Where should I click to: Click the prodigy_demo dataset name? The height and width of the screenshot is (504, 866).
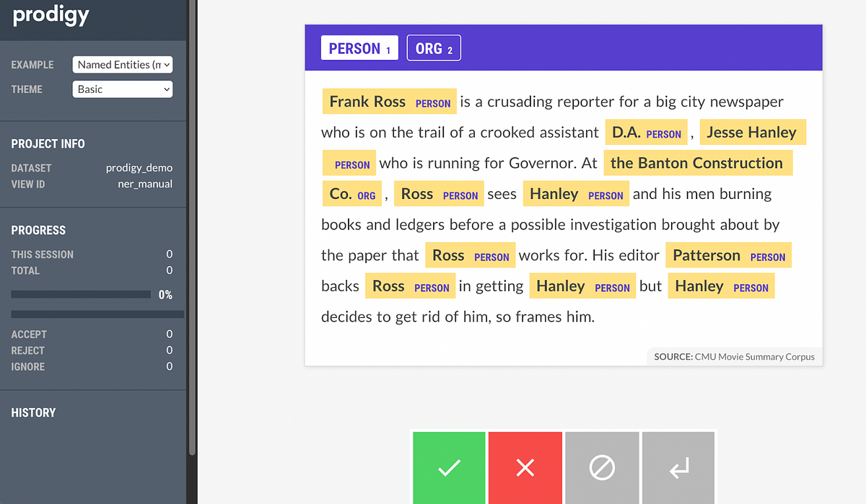(x=139, y=167)
